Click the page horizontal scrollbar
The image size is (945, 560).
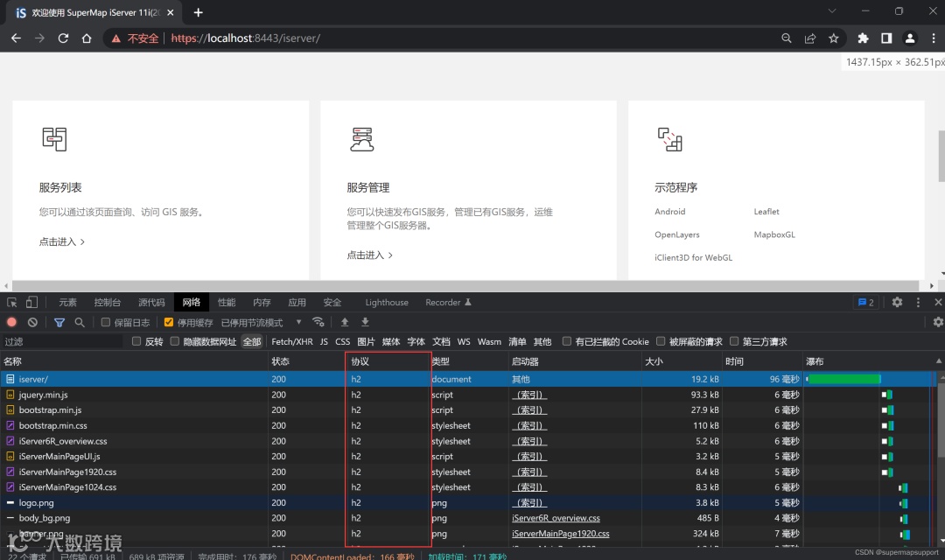(465, 286)
